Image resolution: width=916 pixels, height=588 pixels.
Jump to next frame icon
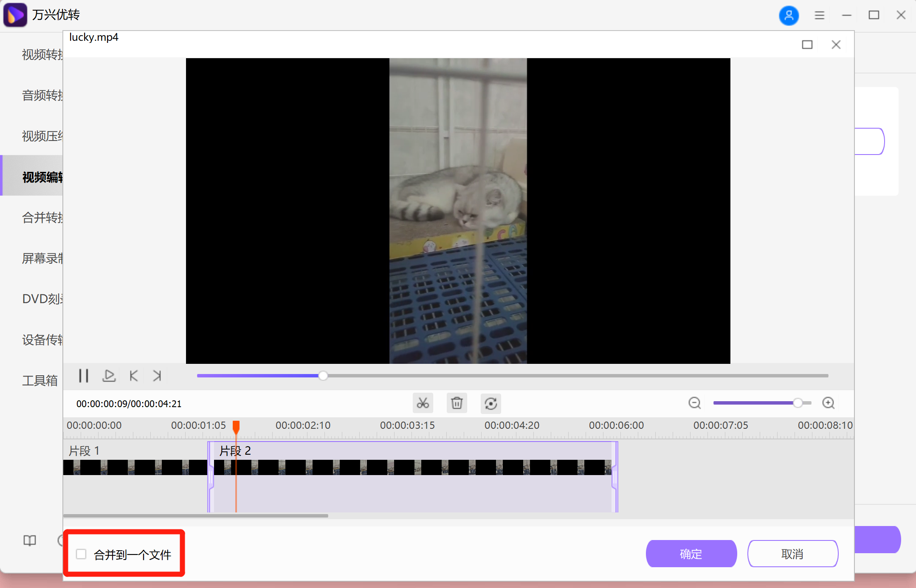click(x=156, y=375)
